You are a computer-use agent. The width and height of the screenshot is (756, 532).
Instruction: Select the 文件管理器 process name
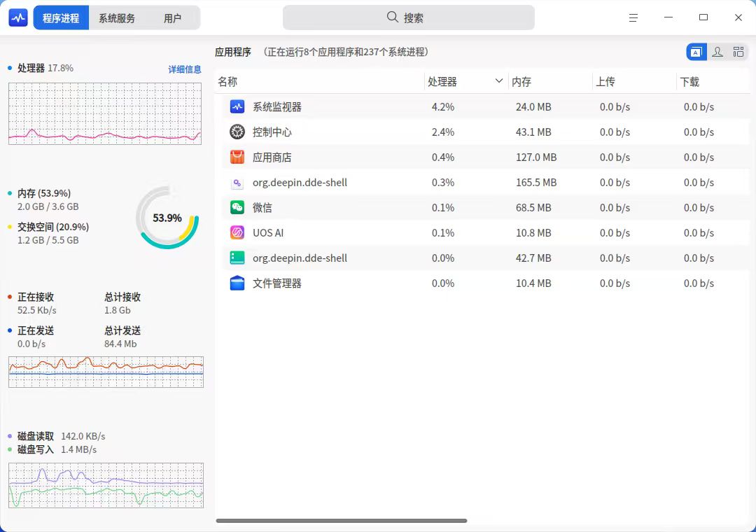pyautogui.click(x=276, y=283)
